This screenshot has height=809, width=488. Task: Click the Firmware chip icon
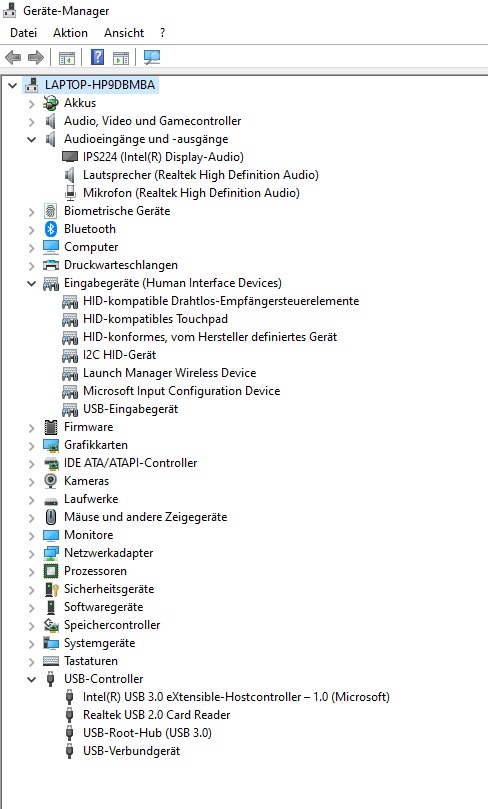tap(51, 427)
